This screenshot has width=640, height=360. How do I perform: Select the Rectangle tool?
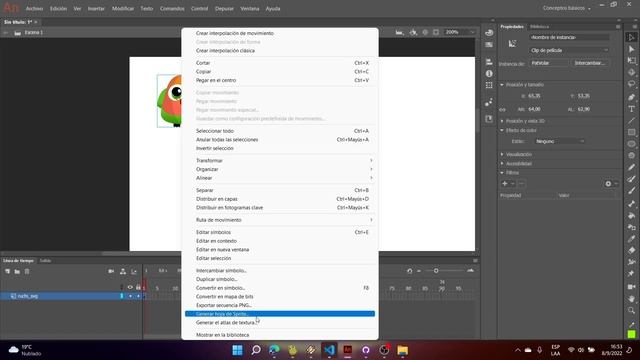pyautogui.click(x=631, y=132)
